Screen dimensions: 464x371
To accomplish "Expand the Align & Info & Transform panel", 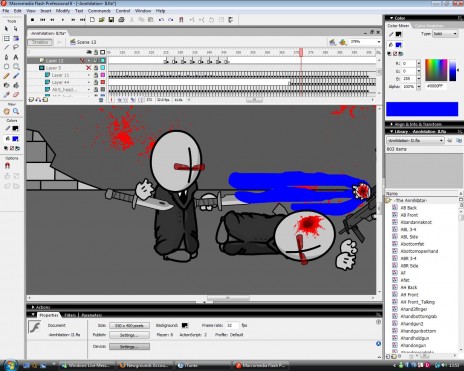I will click(391, 124).
